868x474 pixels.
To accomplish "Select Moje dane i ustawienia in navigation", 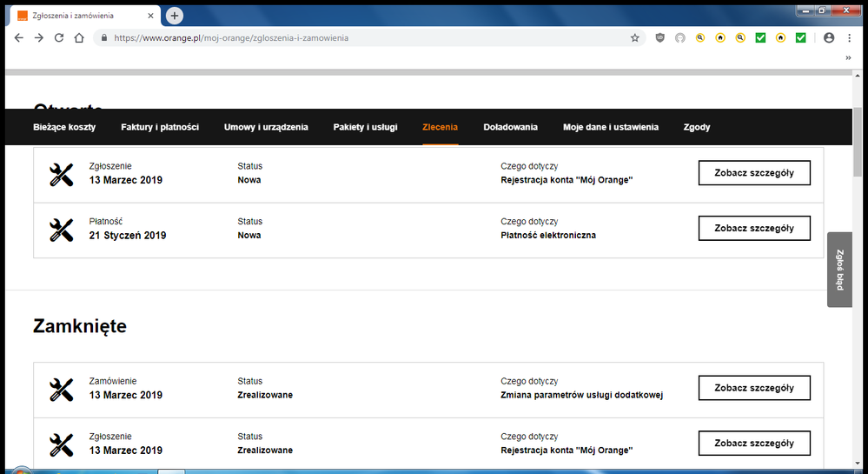I will point(610,127).
